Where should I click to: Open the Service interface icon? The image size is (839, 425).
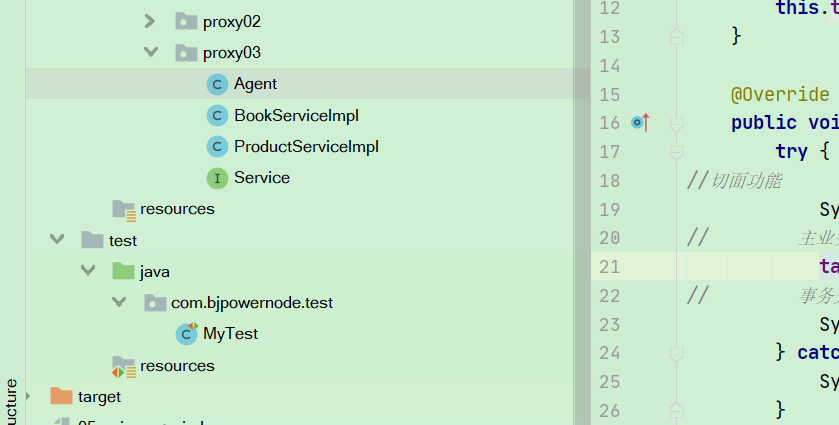(217, 178)
